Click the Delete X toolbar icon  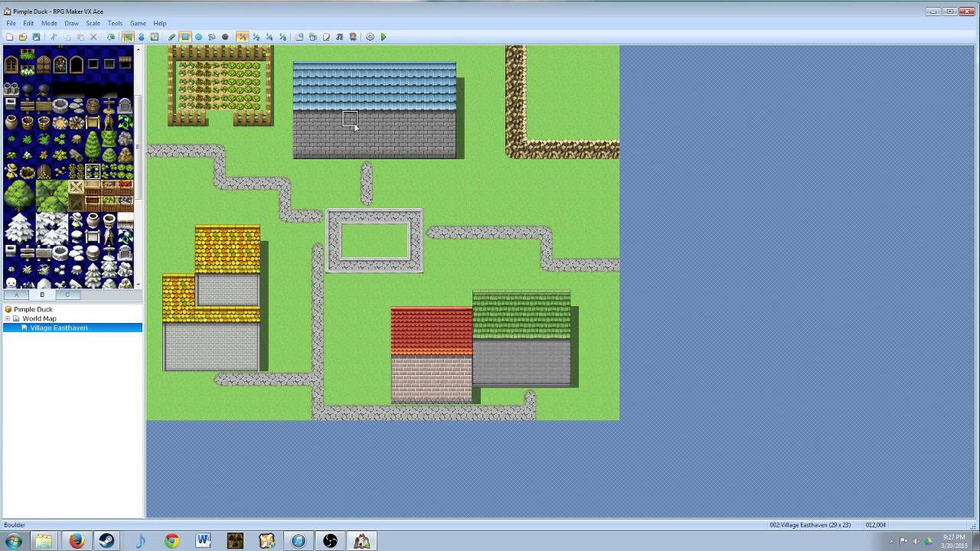point(93,37)
